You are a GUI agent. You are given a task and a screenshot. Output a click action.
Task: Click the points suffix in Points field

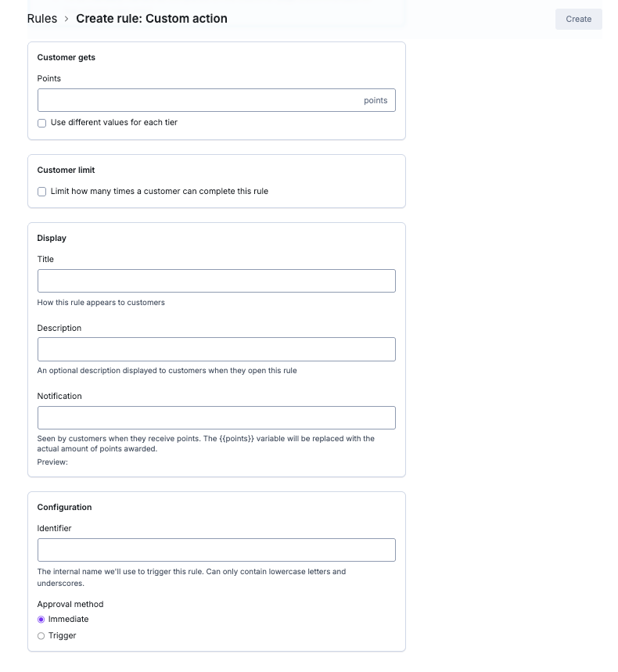click(375, 100)
